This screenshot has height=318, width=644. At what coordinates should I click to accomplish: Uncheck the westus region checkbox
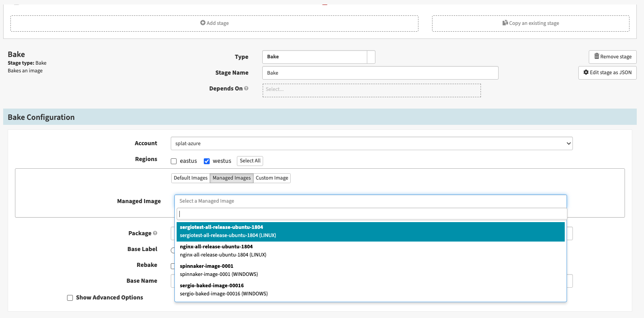coord(207,161)
